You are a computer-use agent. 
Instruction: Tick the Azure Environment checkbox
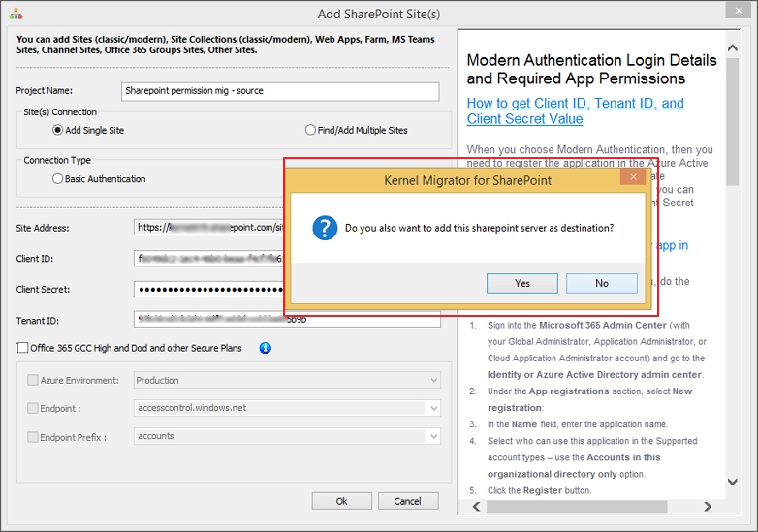pos(32,380)
